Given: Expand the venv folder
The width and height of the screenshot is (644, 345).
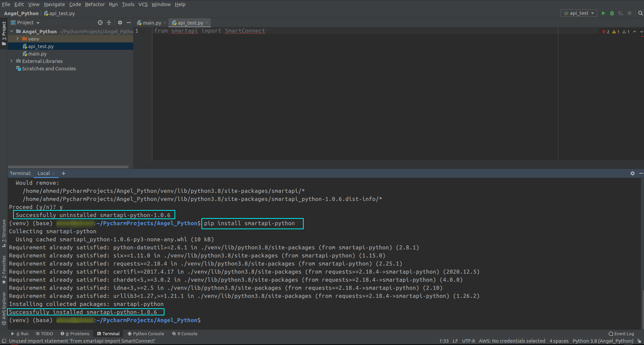Looking at the screenshot, I should (x=17, y=39).
